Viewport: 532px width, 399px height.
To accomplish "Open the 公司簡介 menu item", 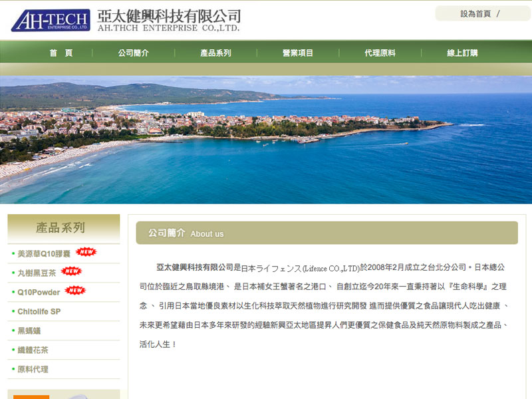I will click(x=133, y=53).
